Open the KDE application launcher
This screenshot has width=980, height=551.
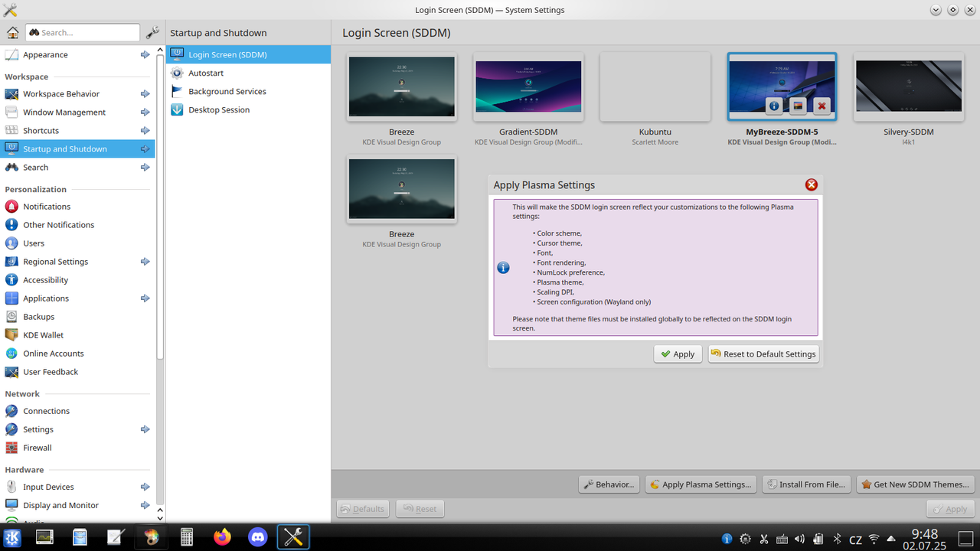coord(13,538)
